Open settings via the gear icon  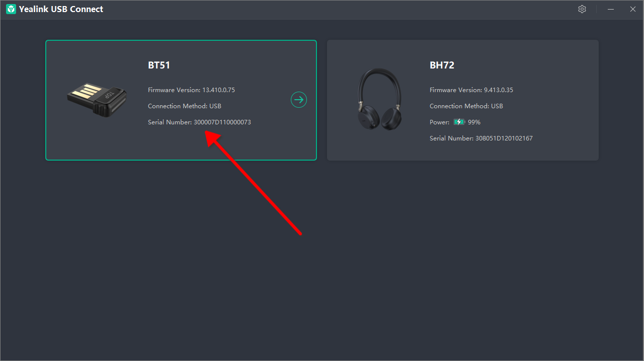(582, 9)
